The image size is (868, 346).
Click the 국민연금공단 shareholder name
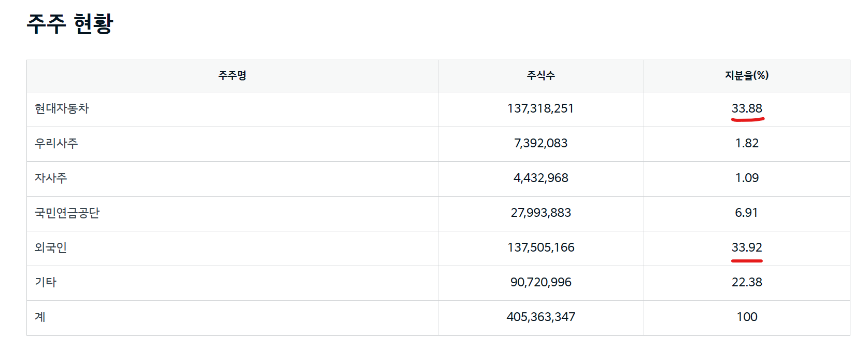click(x=67, y=213)
